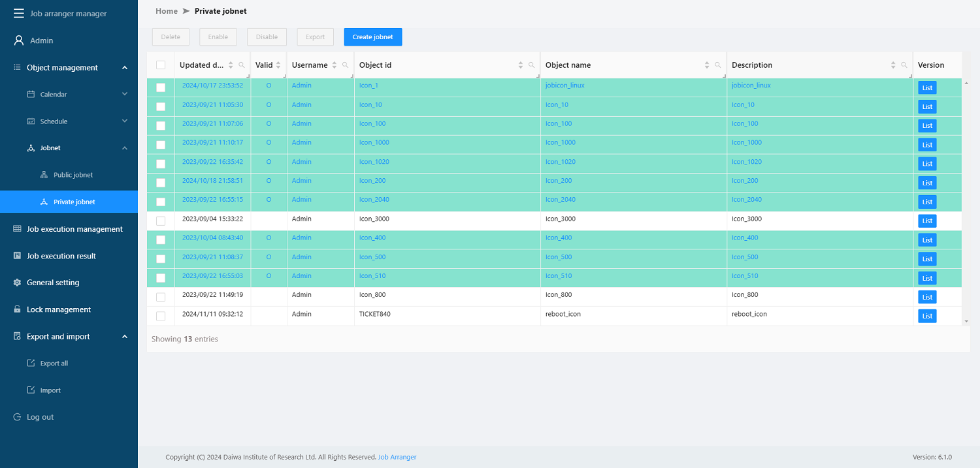The image size is (980, 468).
Task: Click the Job execution management icon
Action: pyautogui.click(x=17, y=229)
